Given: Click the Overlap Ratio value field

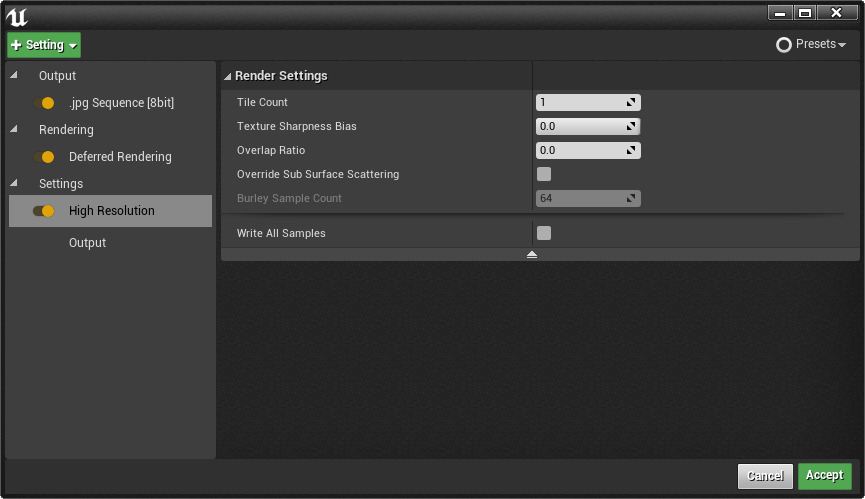Looking at the screenshot, I should [x=588, y=150].
